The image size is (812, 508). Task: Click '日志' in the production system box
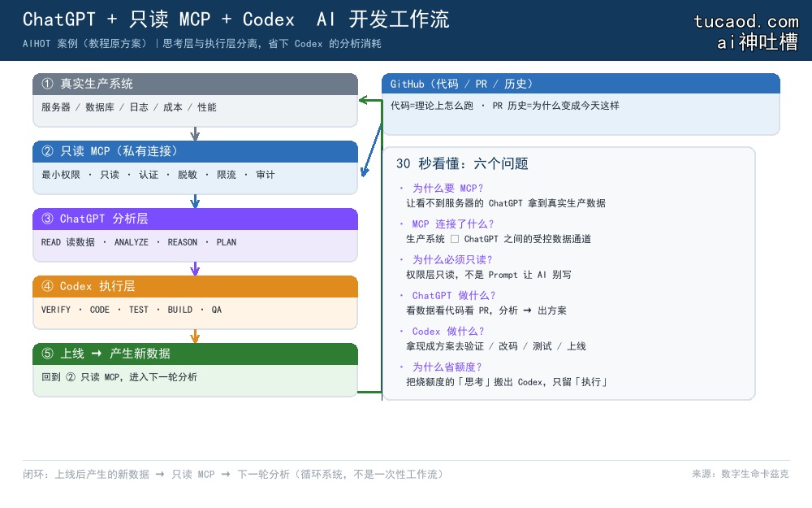(x=139, y=107)
